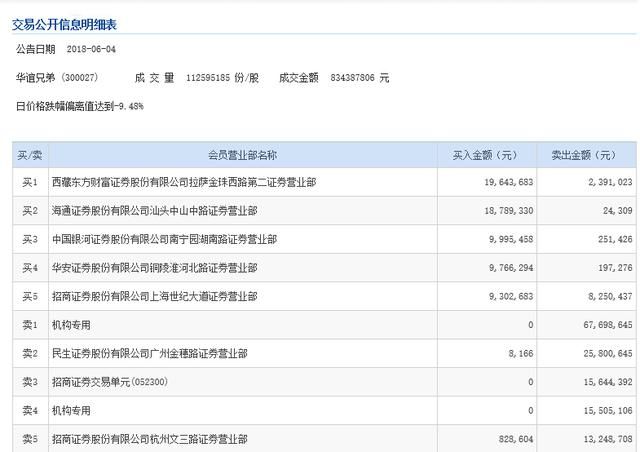Click buy amount 9,995,458
This screenshot has height=452, width=640.
coord(511,239)
